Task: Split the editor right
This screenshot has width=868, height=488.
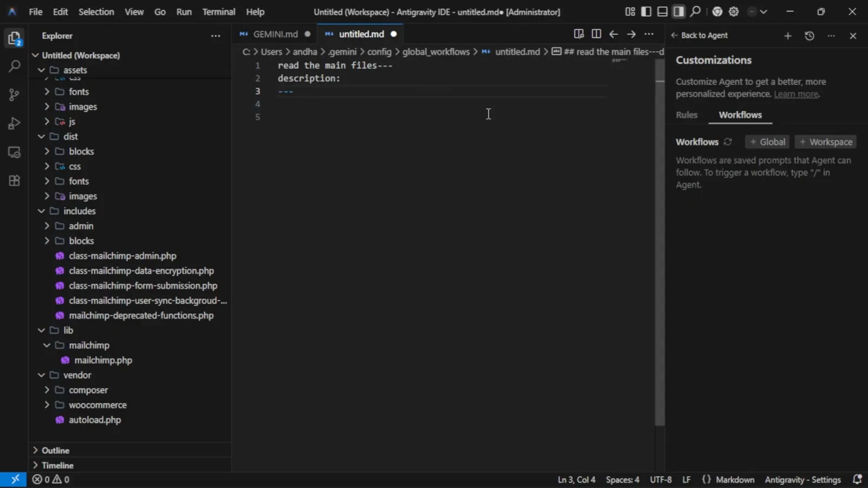Action: tap(596, 34)
